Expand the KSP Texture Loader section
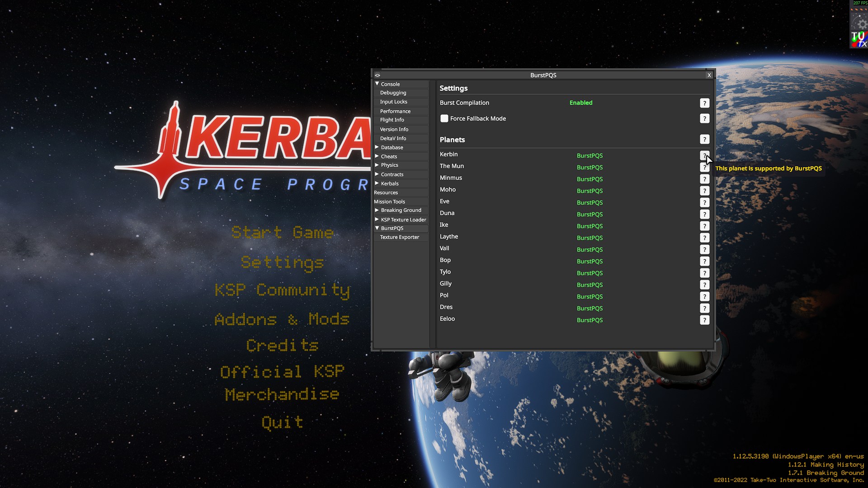The width and height of the screenshot is (868, 488). [377, 219]
